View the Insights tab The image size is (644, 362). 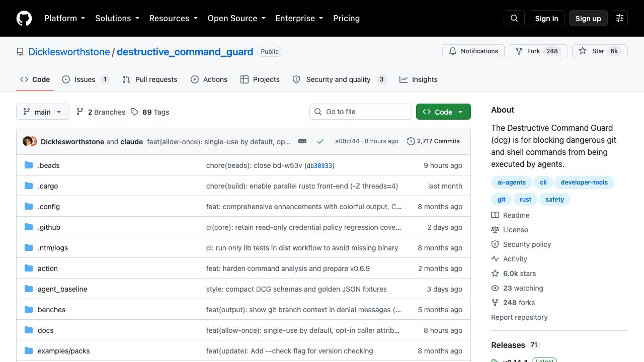click(419, 79)
